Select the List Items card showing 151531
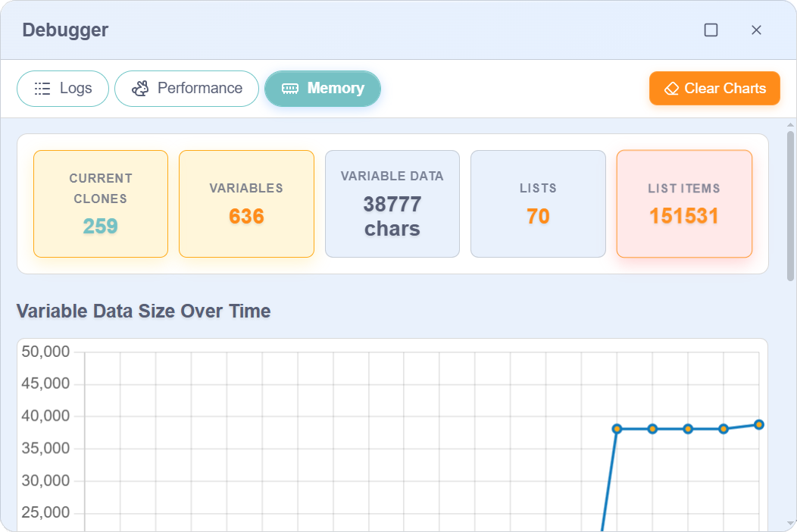 pos(684,203)
